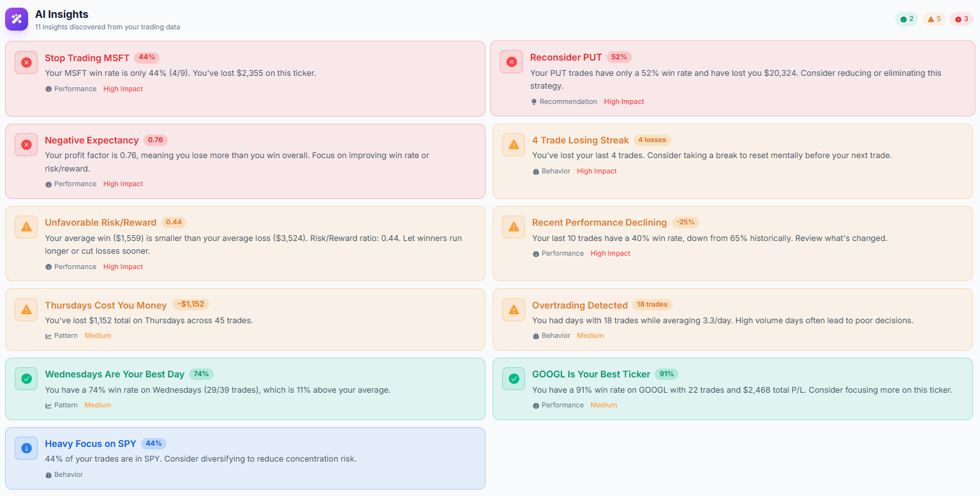Viewport: 980px width, 496px height.
Task: Click the 91% badge on GOOGL insight
Action: [667, 374]
